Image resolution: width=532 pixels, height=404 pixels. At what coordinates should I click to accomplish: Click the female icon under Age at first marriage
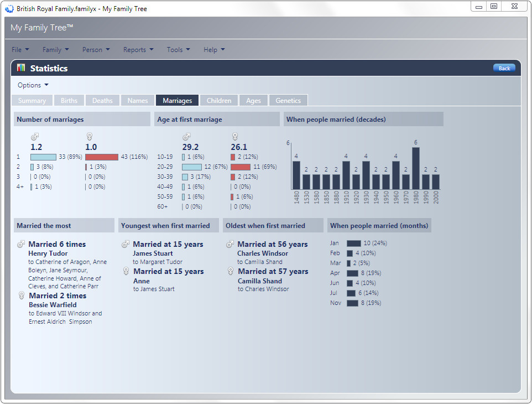235,137
